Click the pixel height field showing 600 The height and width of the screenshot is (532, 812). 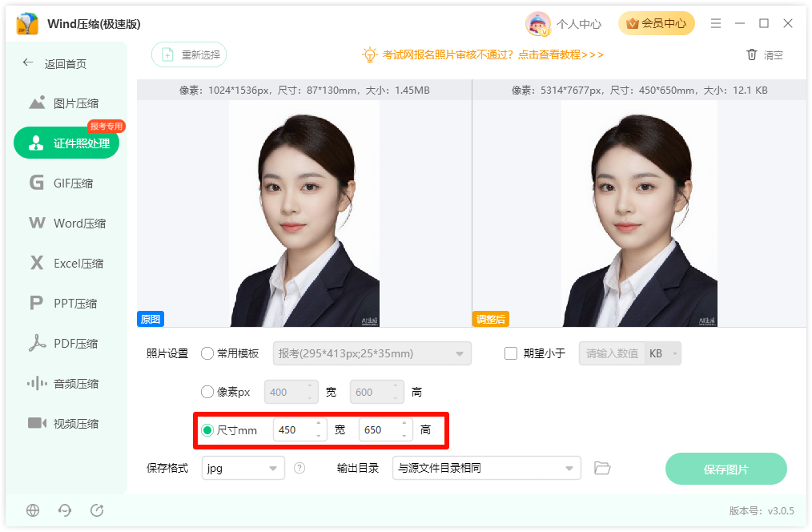click(x=377, y=392)
